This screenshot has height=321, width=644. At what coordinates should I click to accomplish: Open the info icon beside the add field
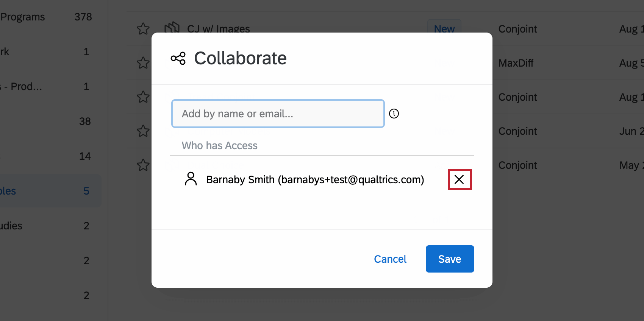coord(394,113)
